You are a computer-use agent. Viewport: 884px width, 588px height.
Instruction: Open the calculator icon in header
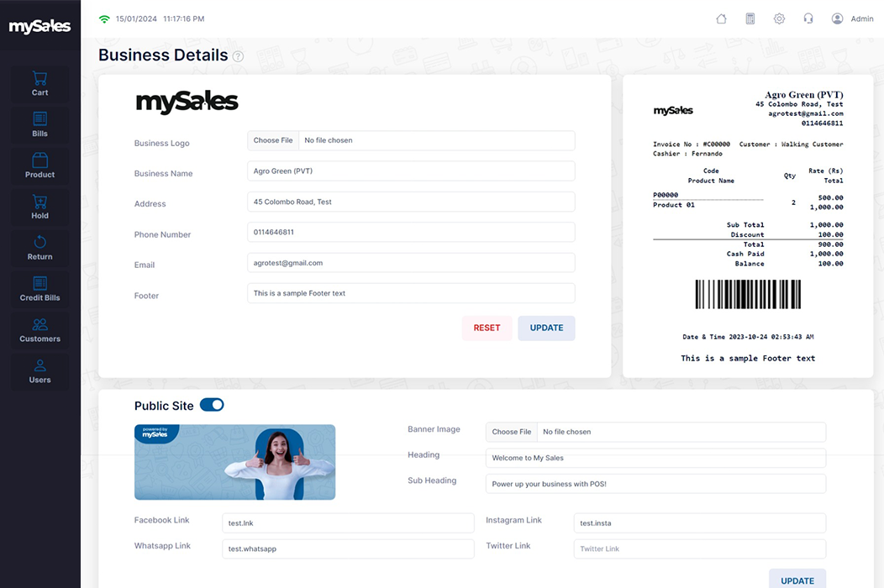tap(750, 18)
